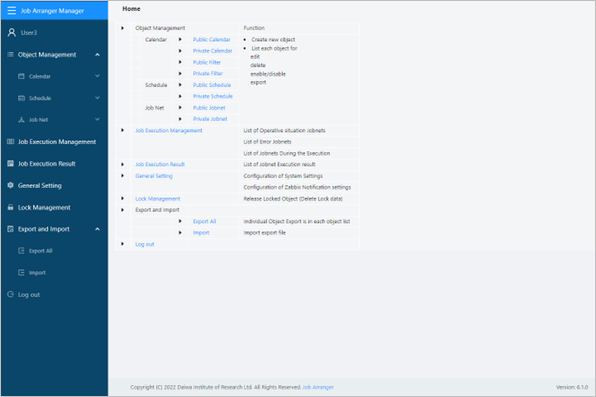The height and width of the screenshot is (397, 596).
Task: Click the Calendar icon in sidebar
Action: pyautogui.click(x=21, y=76)
